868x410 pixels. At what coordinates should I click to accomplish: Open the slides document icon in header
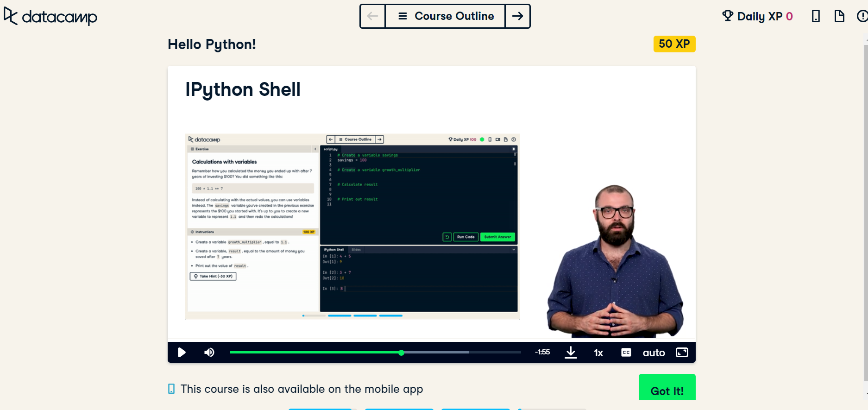tap(839, 16)
